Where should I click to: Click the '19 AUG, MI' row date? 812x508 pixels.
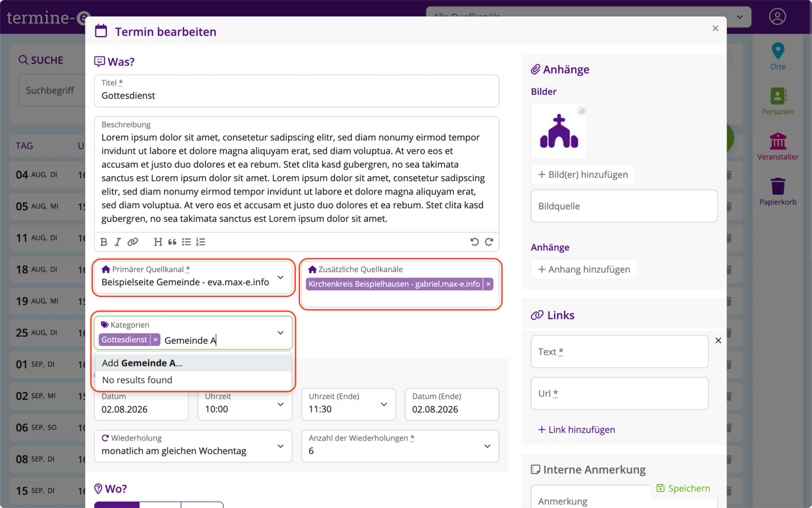(x=37, y=301)
